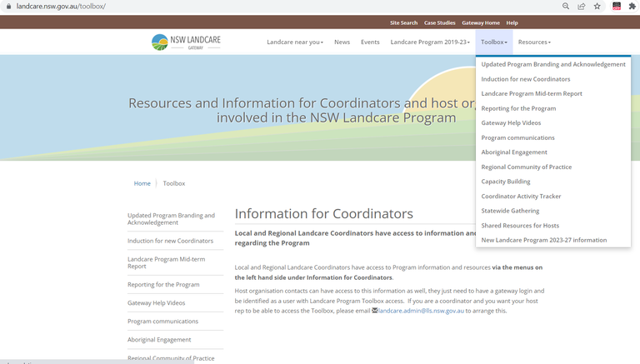Open sidebar Program communications
Image resolution: width=640 pixels, height=364 pixels.
[x=162, y=322]
